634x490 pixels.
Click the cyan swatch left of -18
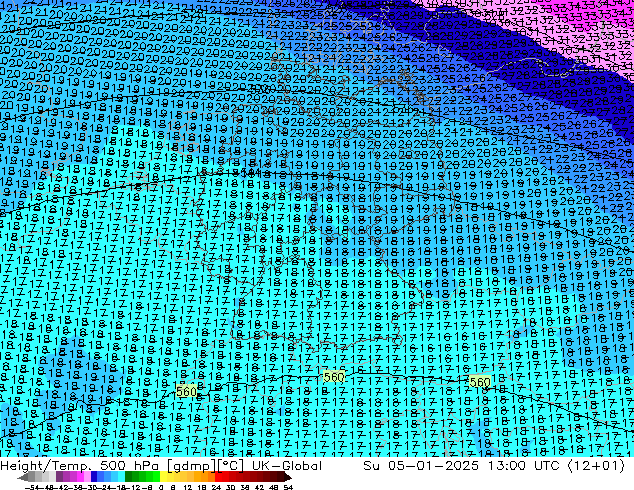121,476
